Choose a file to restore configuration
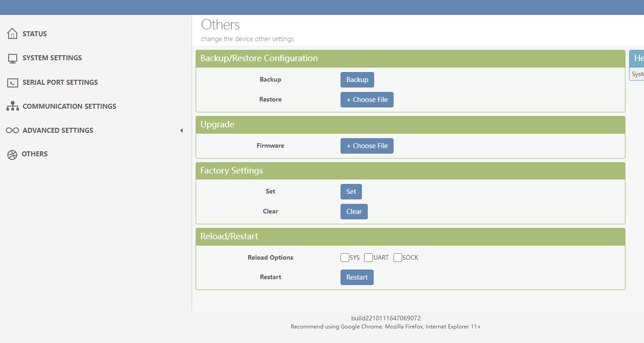Image resolution: width=644 pixels, height=343 pixels. 367,100
